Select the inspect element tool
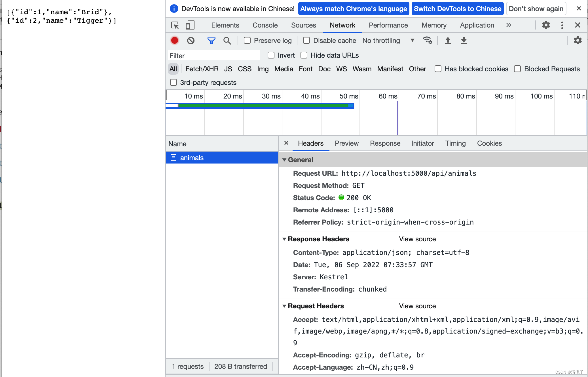 point(175,25)
